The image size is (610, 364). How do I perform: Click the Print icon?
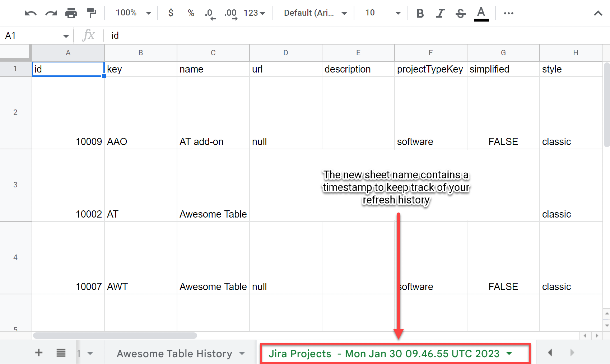click(x=71, y=13)
